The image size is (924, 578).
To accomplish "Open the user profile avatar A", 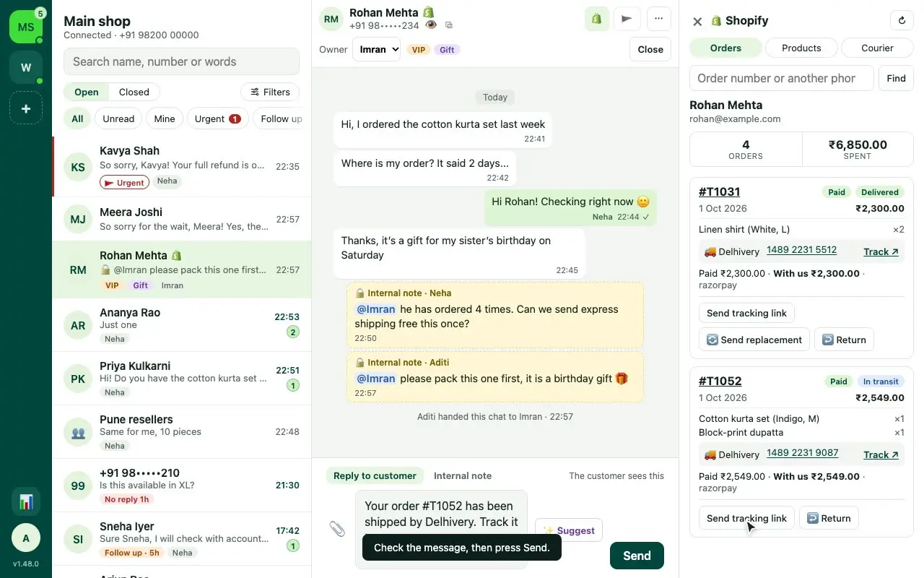I will pyautogui.click(x=26, y=538).
